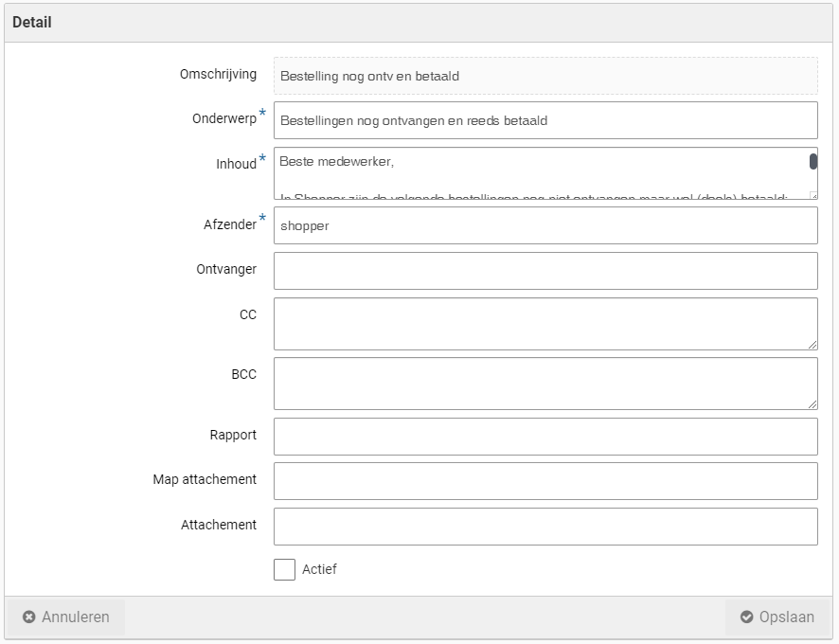This screenshot has width=839, height=644.
Task: Click the Detail panel header
Action: coord(419,22)
